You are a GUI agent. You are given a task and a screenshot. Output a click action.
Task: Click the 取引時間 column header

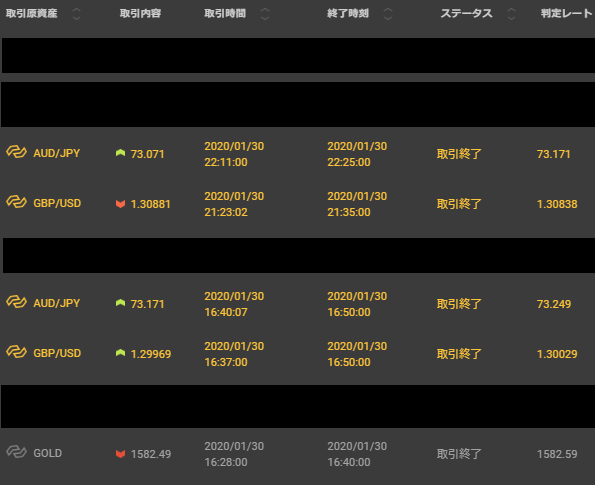coord(225,14)
